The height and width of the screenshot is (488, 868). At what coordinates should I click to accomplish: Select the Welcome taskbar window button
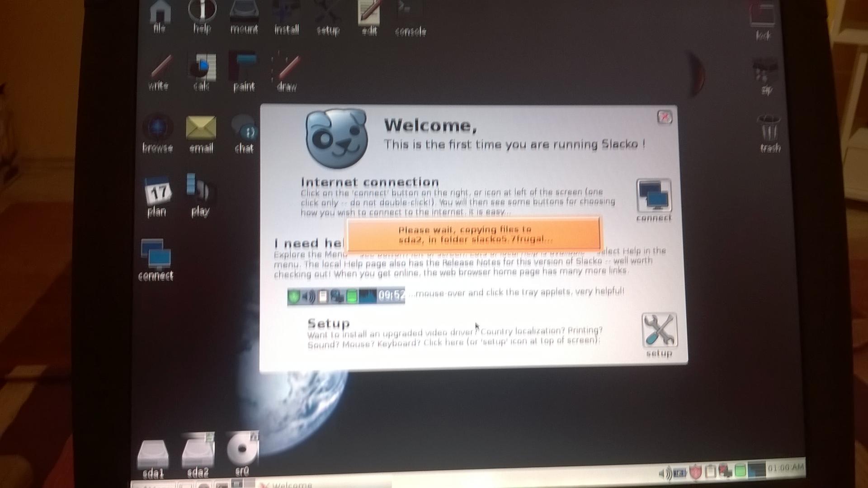click(325, 484)
